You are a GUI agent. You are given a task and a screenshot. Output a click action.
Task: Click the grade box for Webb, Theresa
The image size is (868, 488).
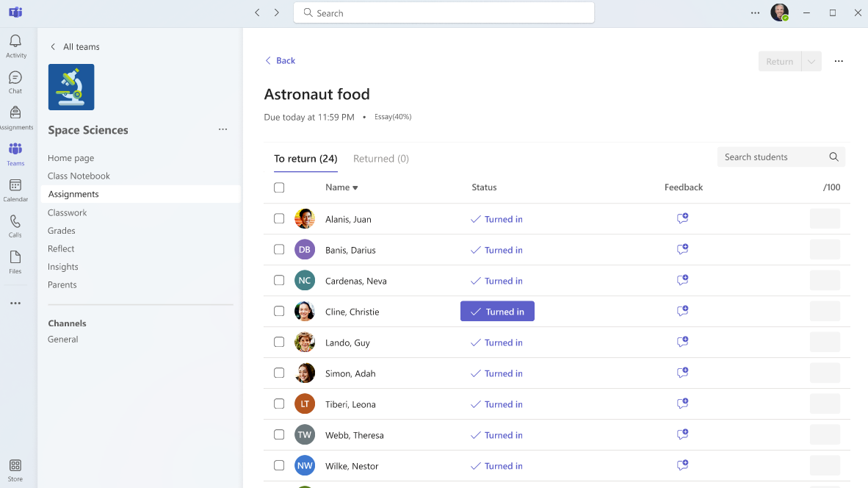825,435
